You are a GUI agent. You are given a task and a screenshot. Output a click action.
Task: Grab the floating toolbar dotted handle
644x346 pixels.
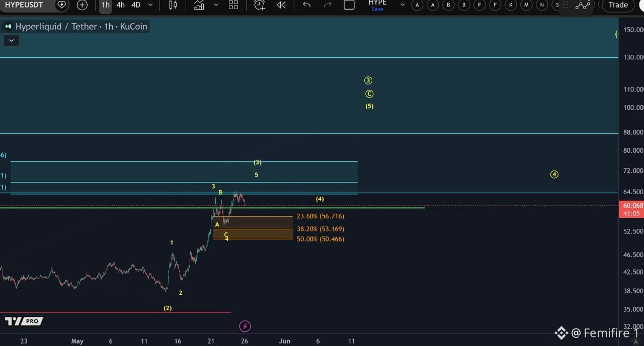pos(566,5)
